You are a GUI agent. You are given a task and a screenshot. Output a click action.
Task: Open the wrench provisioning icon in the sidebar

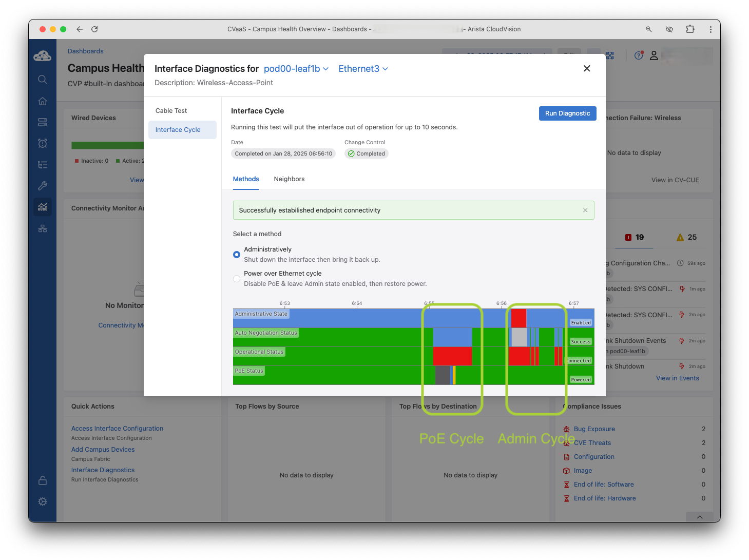click(x=43, y=186)
